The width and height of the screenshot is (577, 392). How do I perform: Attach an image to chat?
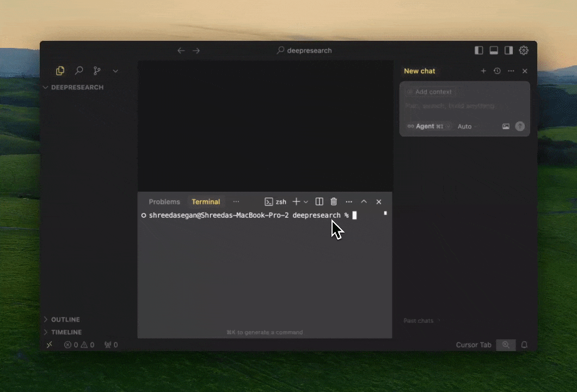pyautogui.click(x=506, y=126)
